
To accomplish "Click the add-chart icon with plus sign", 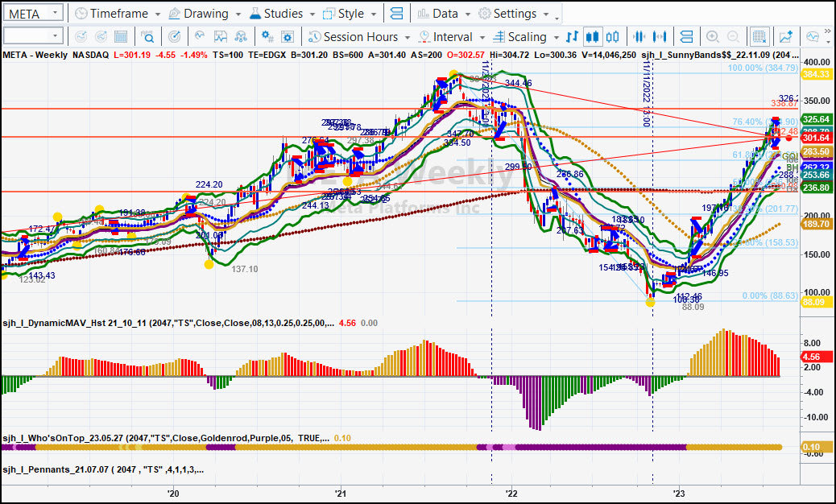I will (785, 37).
